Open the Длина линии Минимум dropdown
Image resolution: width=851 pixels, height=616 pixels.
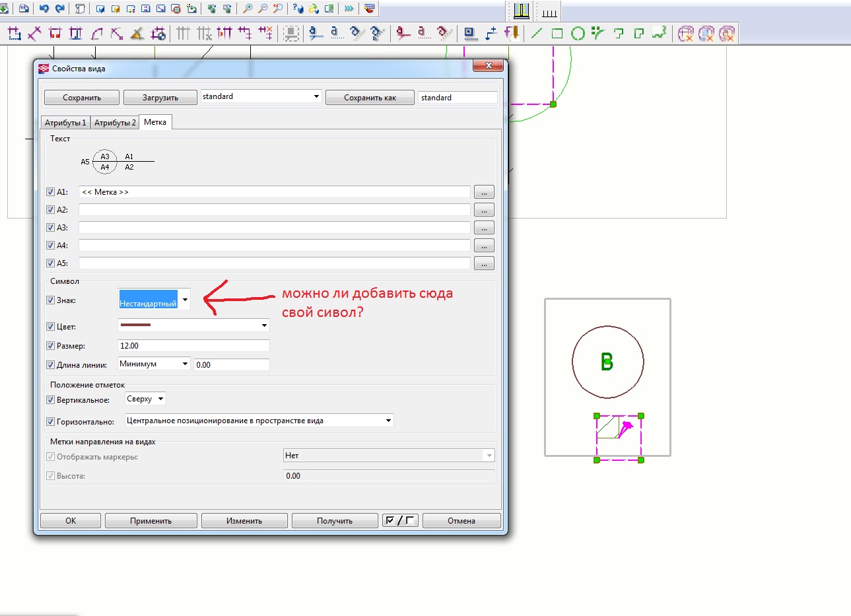click(x=185, y=364)
